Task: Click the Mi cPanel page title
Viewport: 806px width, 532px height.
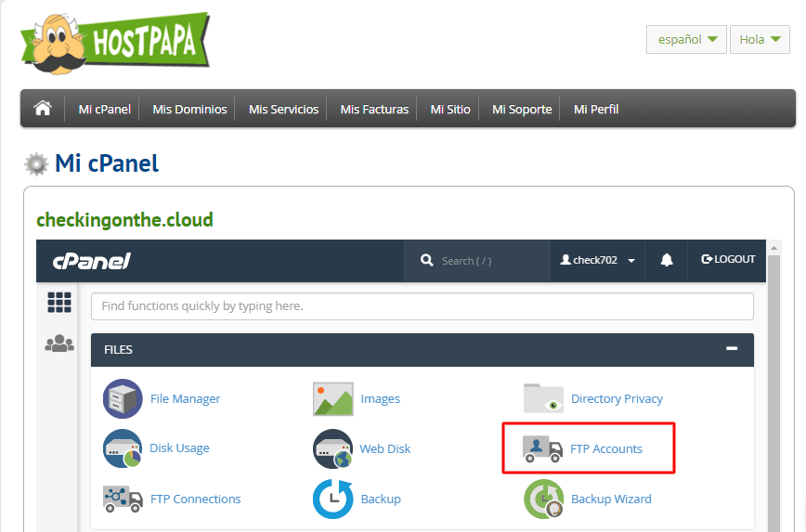Action: point(107,163)
